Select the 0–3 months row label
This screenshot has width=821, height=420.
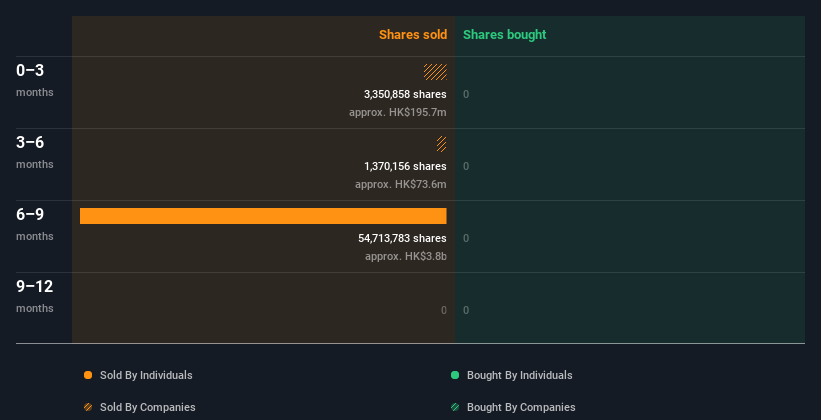(35, 80)
